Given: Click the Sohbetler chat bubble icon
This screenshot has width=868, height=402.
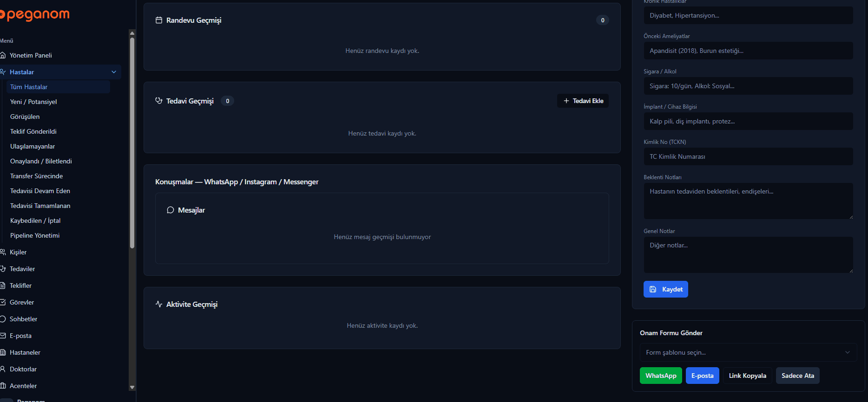Looking at the screenshot, I should pos(3,319).
